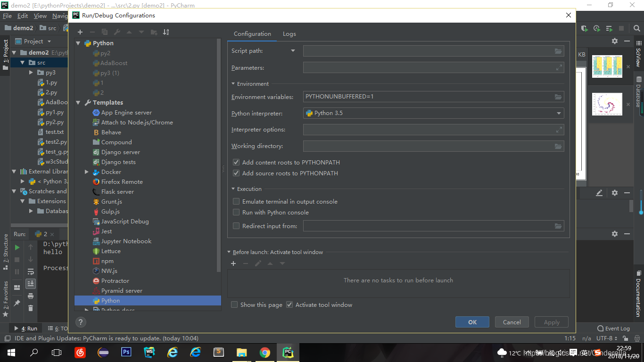Click the help question mark button
The image size is (644, 362).
(81, 322)
